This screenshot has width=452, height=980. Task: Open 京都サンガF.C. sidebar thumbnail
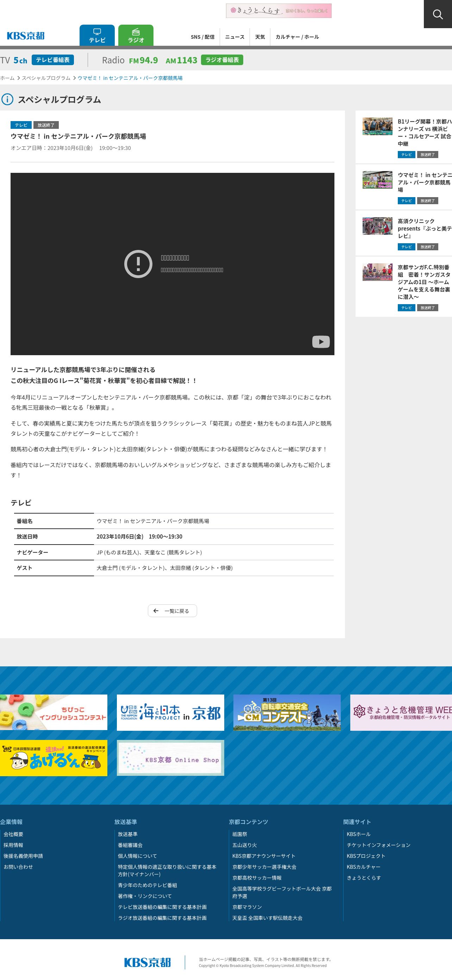(377, 272)
